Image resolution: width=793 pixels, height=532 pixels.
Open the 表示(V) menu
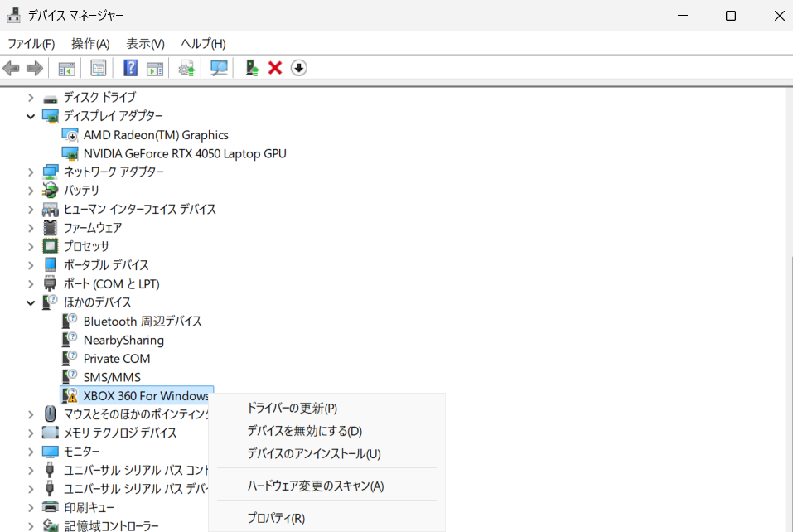[x=145, y=43]
